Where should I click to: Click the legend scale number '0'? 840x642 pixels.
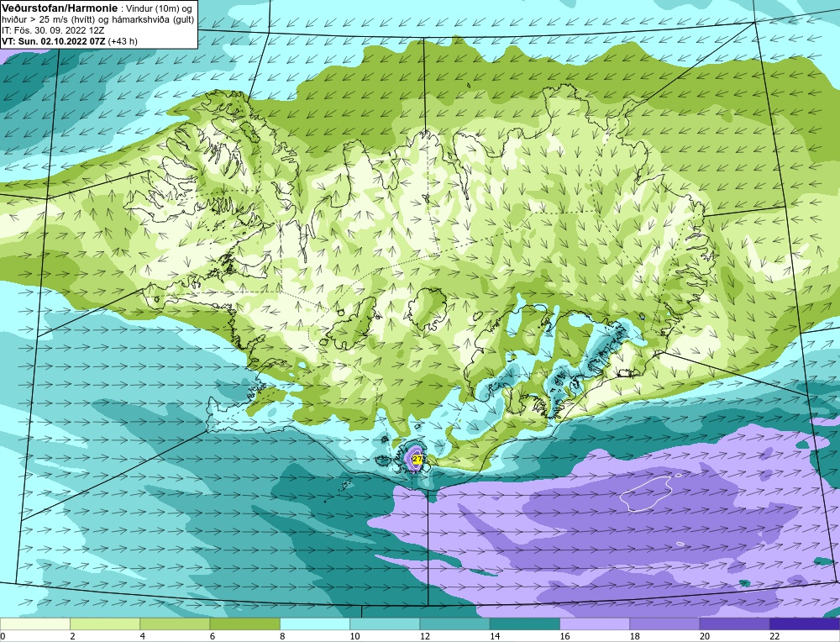[x=3, y=636]
